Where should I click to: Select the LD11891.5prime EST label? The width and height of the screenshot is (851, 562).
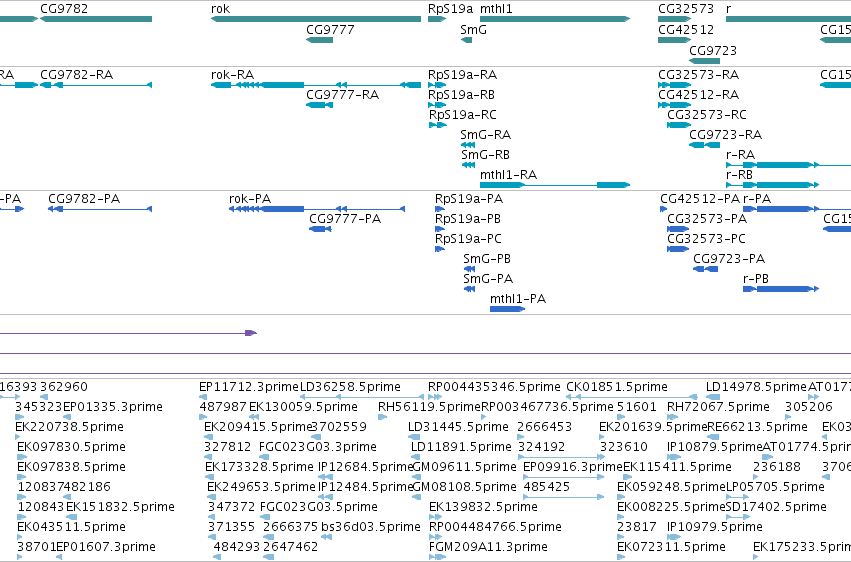pyautogui.click(x=461, y=448)
